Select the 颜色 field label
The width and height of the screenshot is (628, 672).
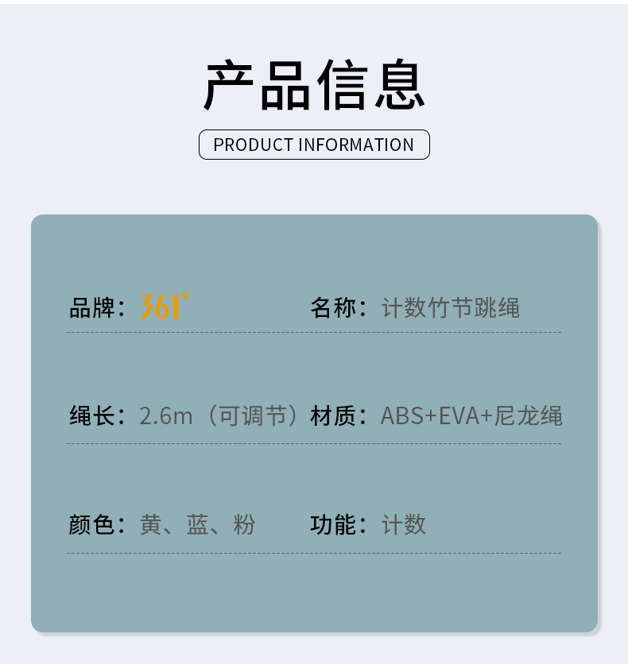tap(92, 524)
